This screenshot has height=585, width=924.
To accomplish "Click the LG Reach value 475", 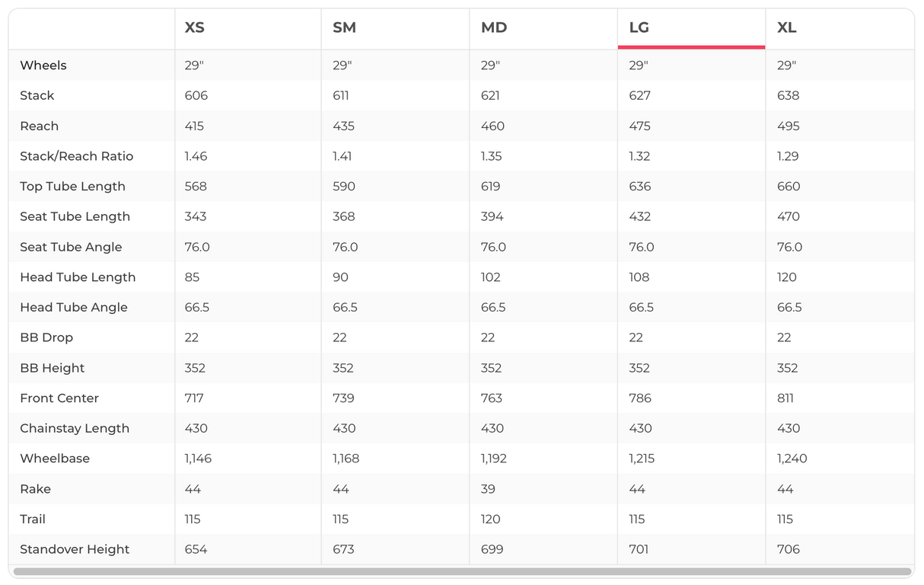I will pos(640,126).
